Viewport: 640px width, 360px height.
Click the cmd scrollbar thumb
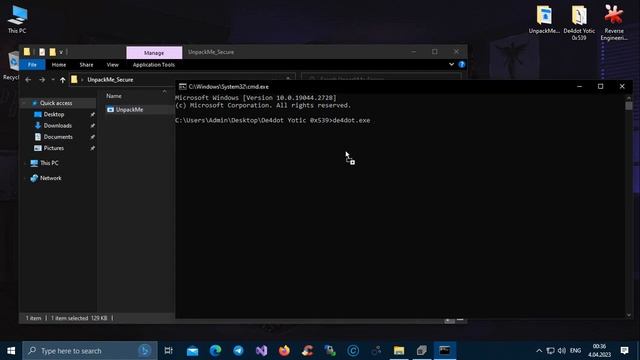[x=629, y=105]
